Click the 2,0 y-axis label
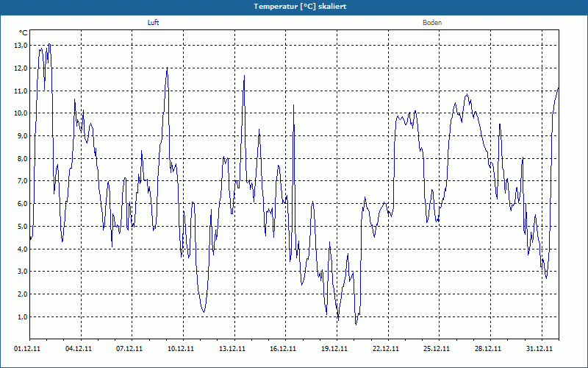Screen dimensions: 588x368 (23, 294)
